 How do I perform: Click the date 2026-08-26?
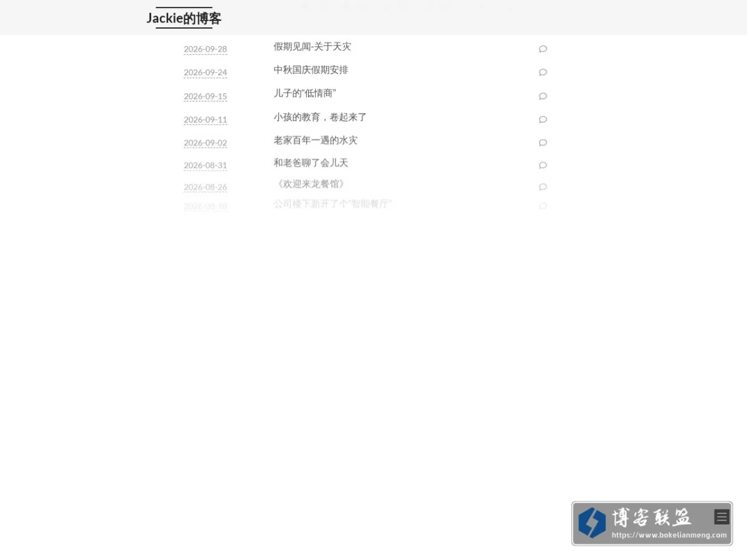(x=205, y=187)
